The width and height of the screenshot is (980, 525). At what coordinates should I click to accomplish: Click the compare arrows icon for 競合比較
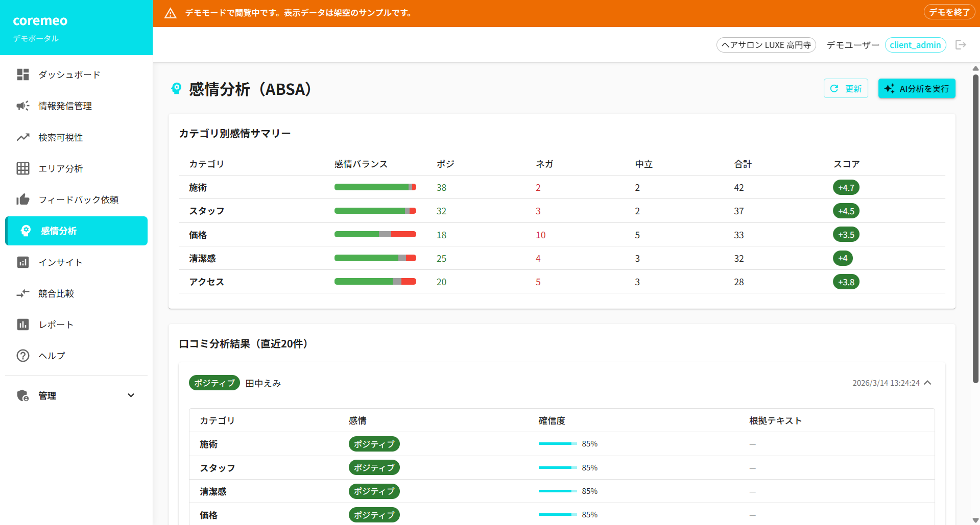pos(23,293)
